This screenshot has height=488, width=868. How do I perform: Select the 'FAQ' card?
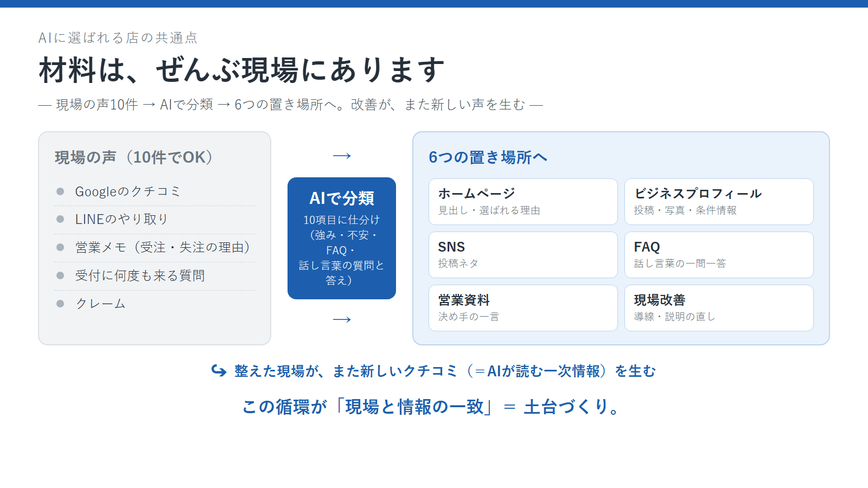pyautogui.click(x=719, y=255)
